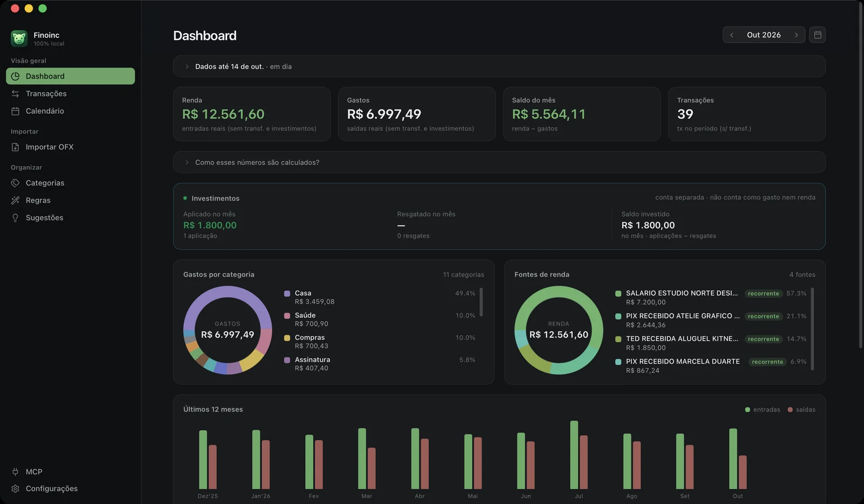864x504 pixels.
Task: Open Configurações settings entry
Action: coord(70,488)
